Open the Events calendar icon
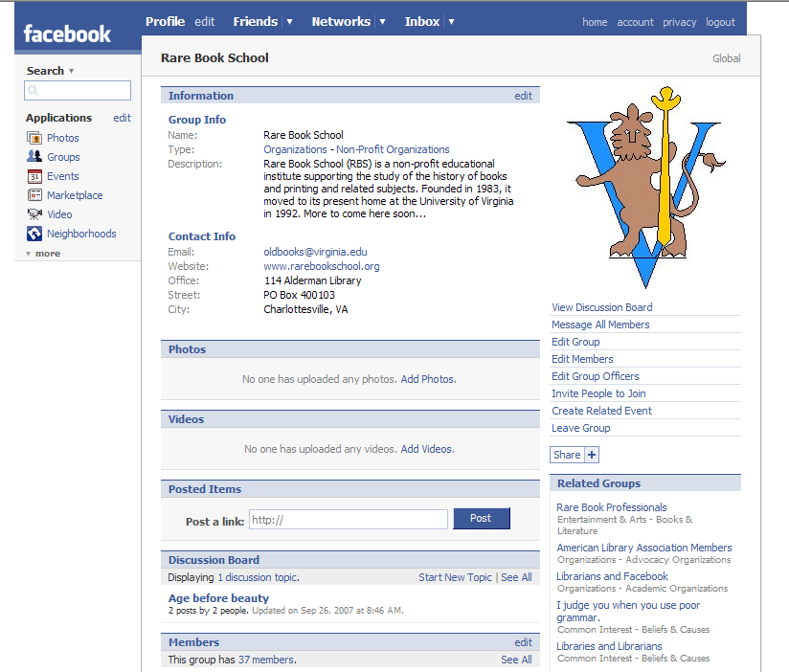This screenshot has width=789, height=672. coord(34,176)
